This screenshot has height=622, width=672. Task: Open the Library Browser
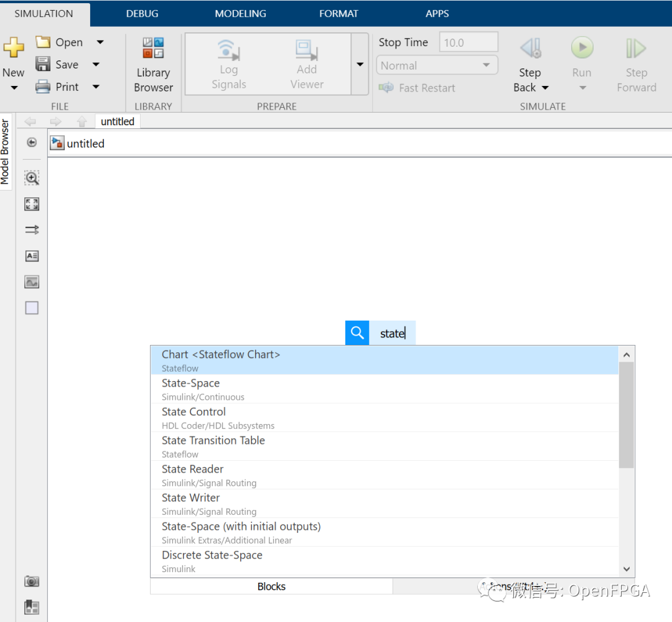pos(153,64)
